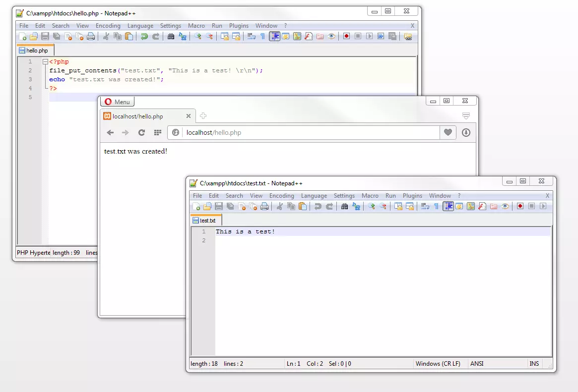Open a new tab with the plus button in Opera

coord(203,115)
